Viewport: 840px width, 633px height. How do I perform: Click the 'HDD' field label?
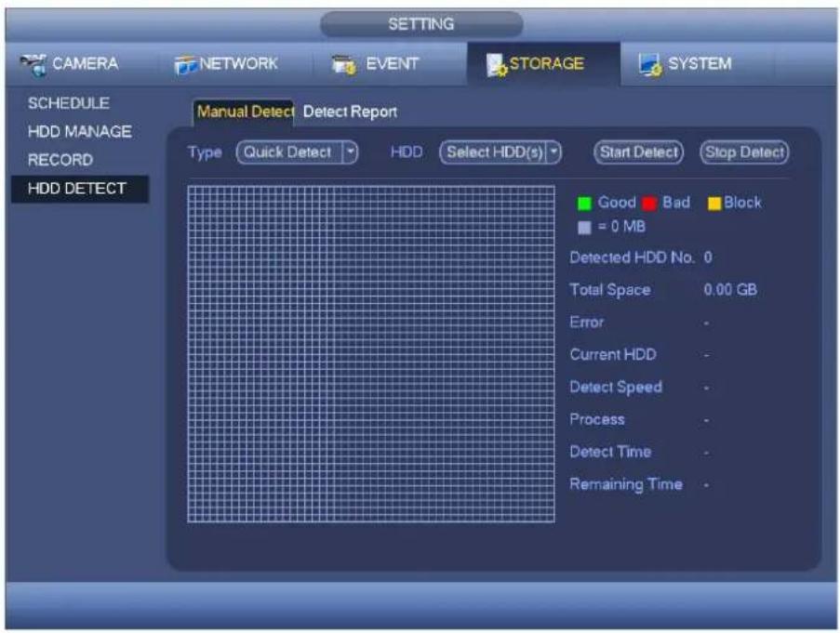pos(407,152)
